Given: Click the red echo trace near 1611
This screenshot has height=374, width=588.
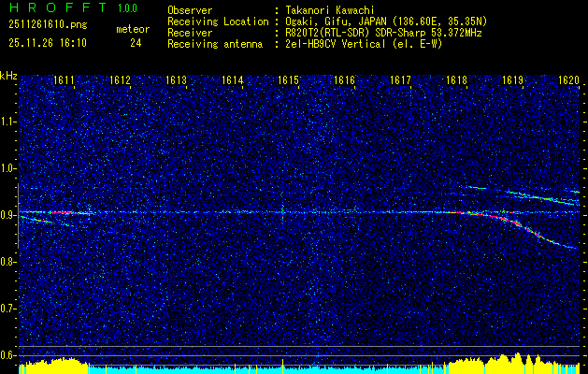Looking at the screenshot, I should tap(65, 212).
